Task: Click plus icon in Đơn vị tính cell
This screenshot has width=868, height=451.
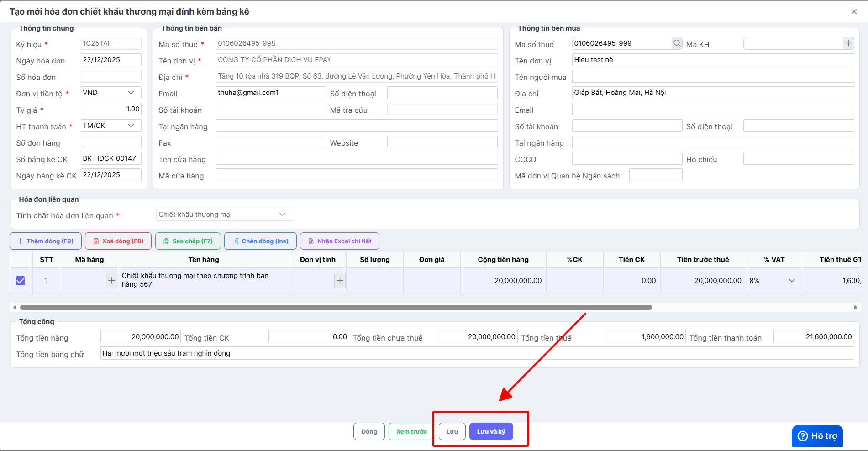Action: 340,281
